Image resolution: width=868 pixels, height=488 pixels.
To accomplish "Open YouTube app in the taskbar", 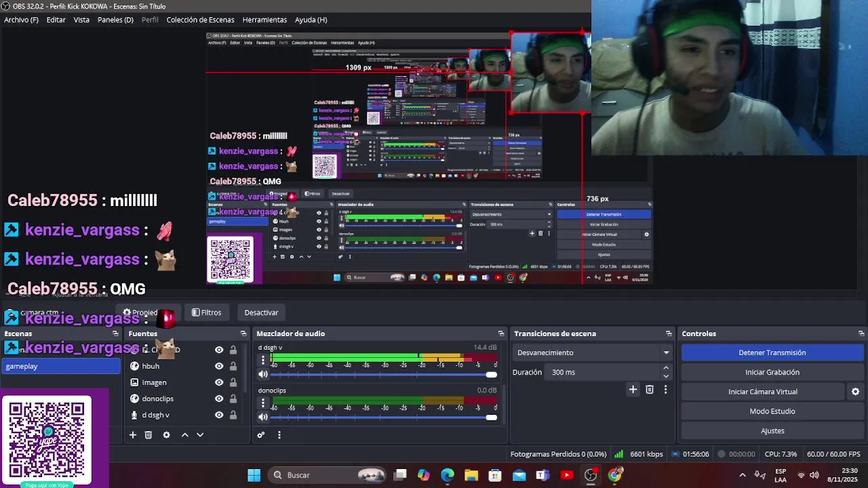I will pyautogui.click(x=567, y=475).
